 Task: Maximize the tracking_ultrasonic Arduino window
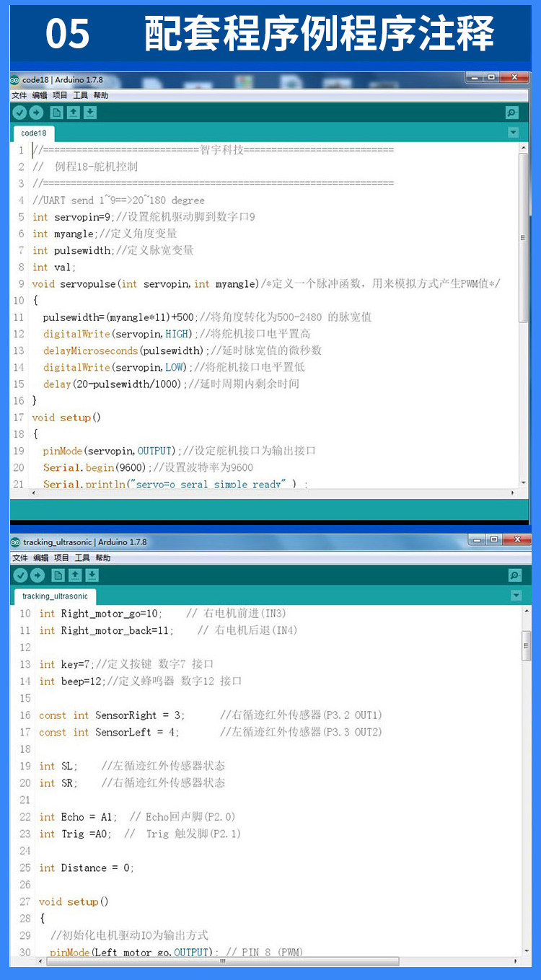[x=493, y=539]
